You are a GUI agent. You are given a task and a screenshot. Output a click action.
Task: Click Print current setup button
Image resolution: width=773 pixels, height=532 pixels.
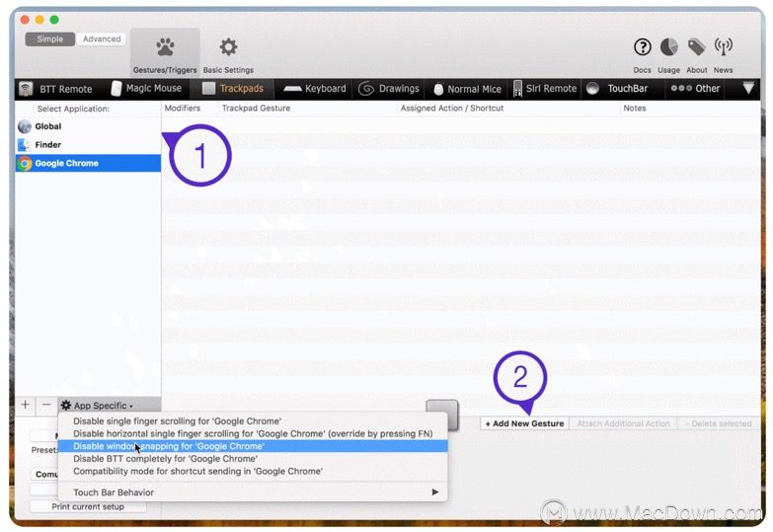click(88, 507)
